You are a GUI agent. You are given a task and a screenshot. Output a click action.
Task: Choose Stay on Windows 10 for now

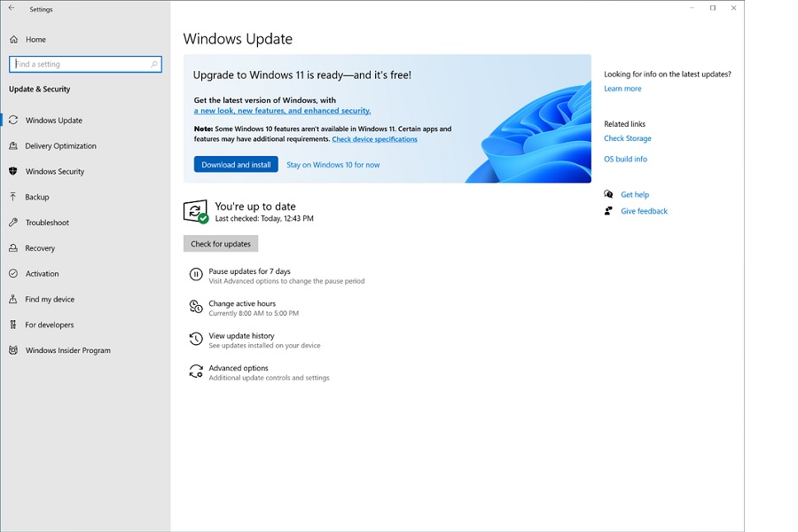tap(332, 165)
